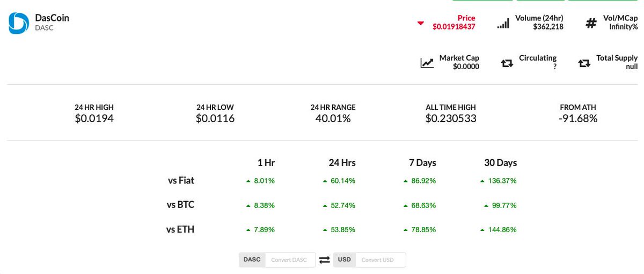Click the 1 Hr column header
The height and width of the screenshot is (274, 644).
coord(266,162)
